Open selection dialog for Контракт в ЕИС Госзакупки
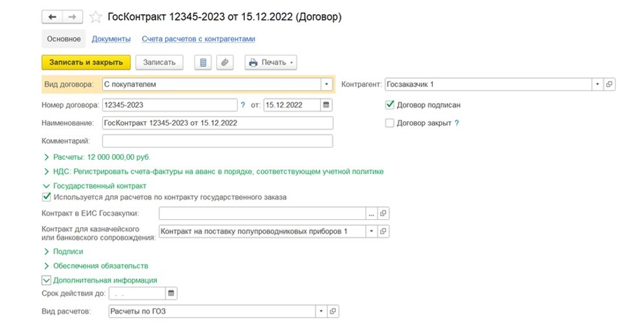This screenshot has height=330, width=644. tap(371, 213)
